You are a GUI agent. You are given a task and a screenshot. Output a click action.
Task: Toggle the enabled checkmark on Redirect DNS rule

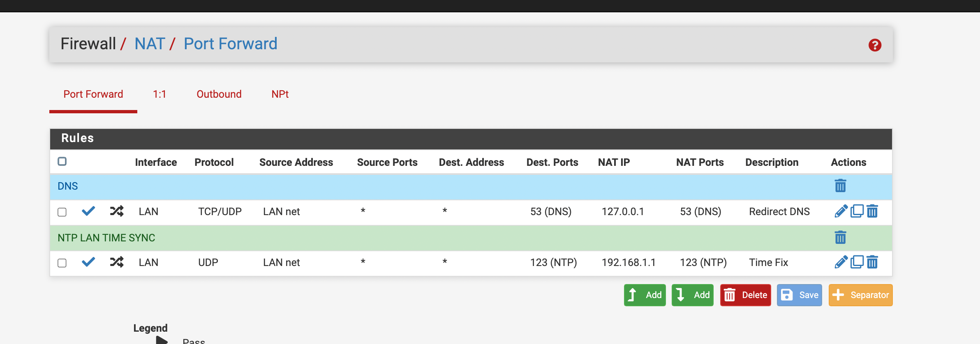[88, 211]
